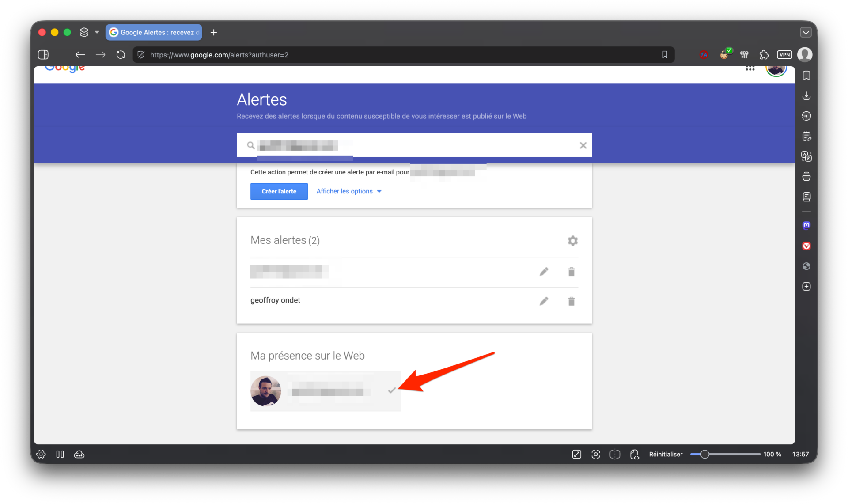Add a new web panel
The height and width of the screenshot is (504, 848).
[806, 287]
